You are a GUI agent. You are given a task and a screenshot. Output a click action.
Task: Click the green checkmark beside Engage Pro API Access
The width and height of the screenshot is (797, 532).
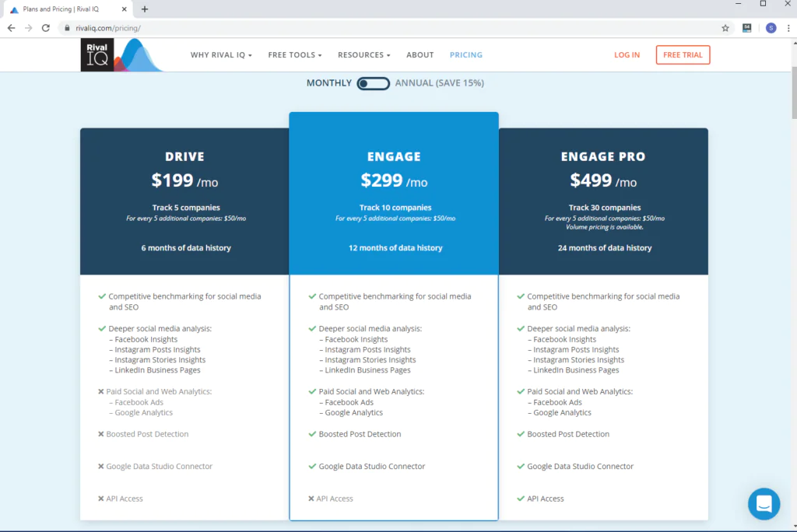click(x=521, y=499)
